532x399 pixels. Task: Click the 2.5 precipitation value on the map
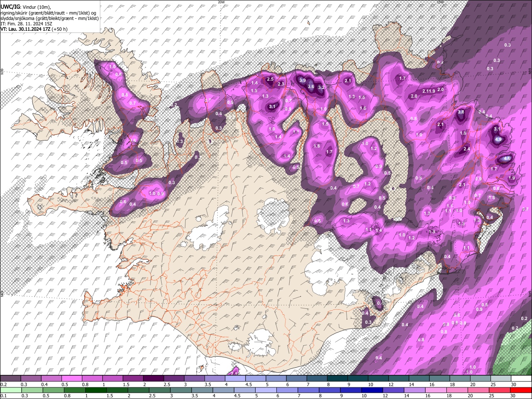tap(270, 79)
